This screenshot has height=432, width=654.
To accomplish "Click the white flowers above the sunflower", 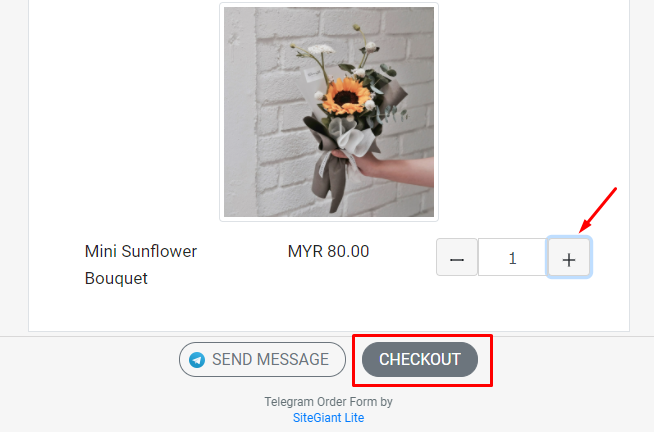I will 320,49.
